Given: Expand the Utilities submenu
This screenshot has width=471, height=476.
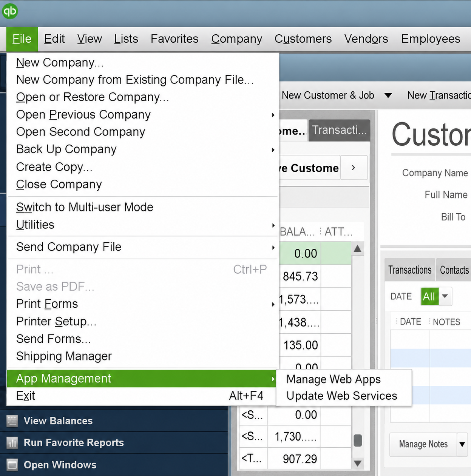Looking at the screenshot, I should tap(143, 225).
